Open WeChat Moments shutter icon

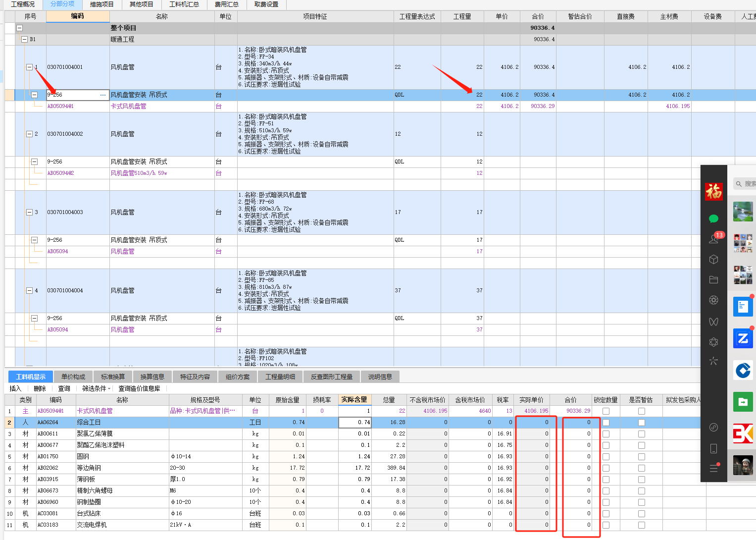coord(713,300)
